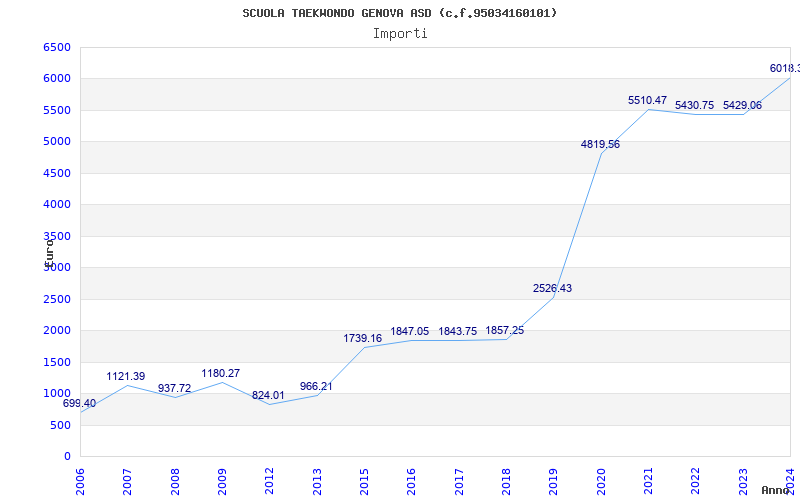Click the x-axis year 2021
Viewport: 800px width, 500px height.
point(648,482)
